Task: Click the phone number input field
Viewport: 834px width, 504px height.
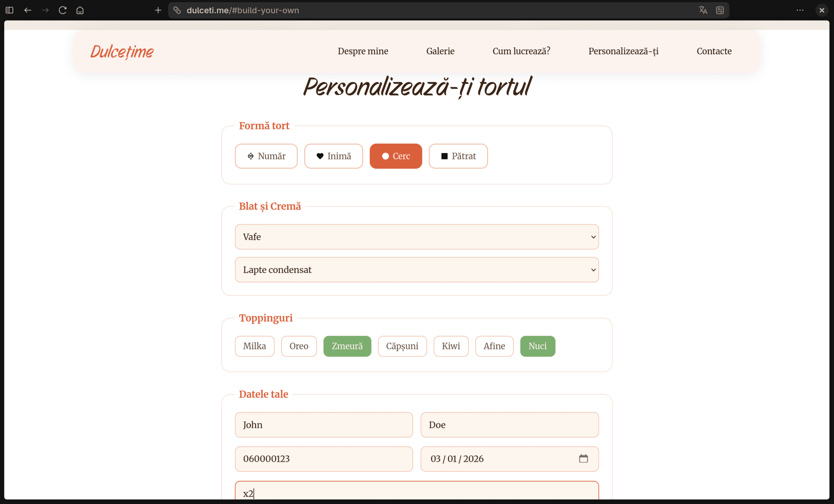Action: click(x=324, y=459)
